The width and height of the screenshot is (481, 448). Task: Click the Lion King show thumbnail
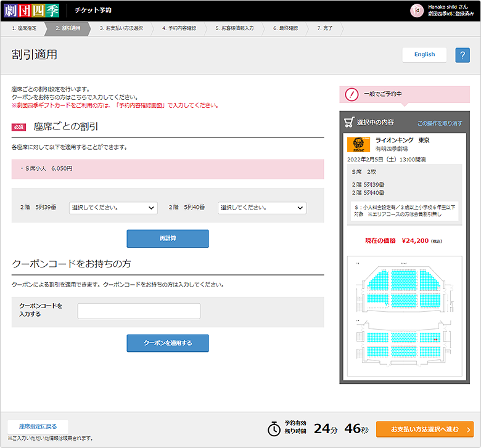(358, 144)
